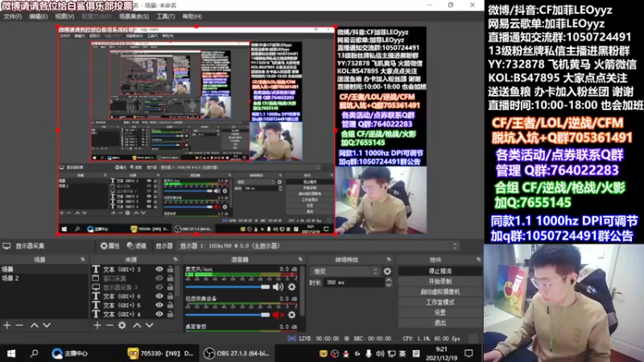The height and width of the screenshot is (362, 644).
Task: Open 工具(T) menu
Action: pos(166,16)
